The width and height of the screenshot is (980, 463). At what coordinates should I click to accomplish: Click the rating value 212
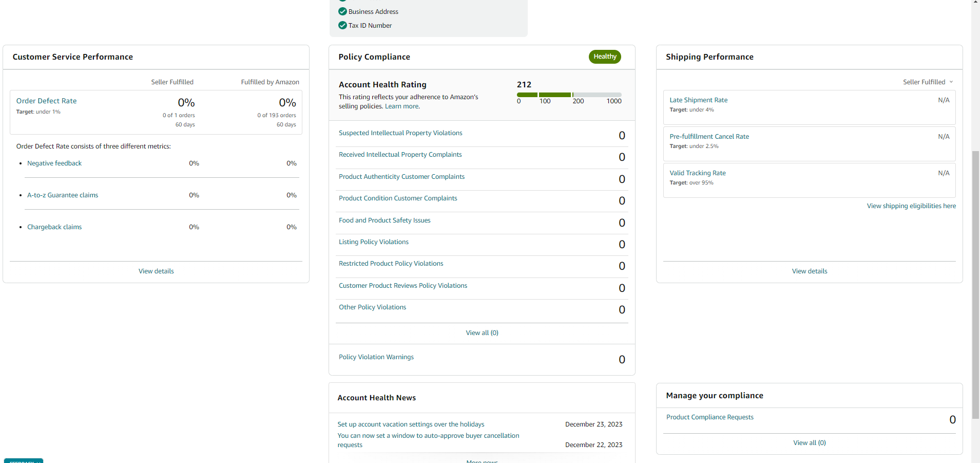(524, 85)
